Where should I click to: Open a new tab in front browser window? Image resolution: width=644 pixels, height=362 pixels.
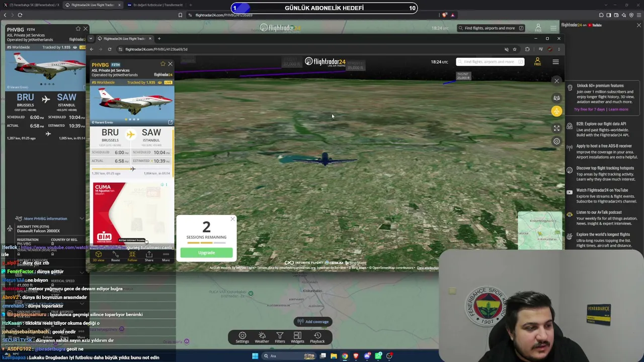pos(159,39)
